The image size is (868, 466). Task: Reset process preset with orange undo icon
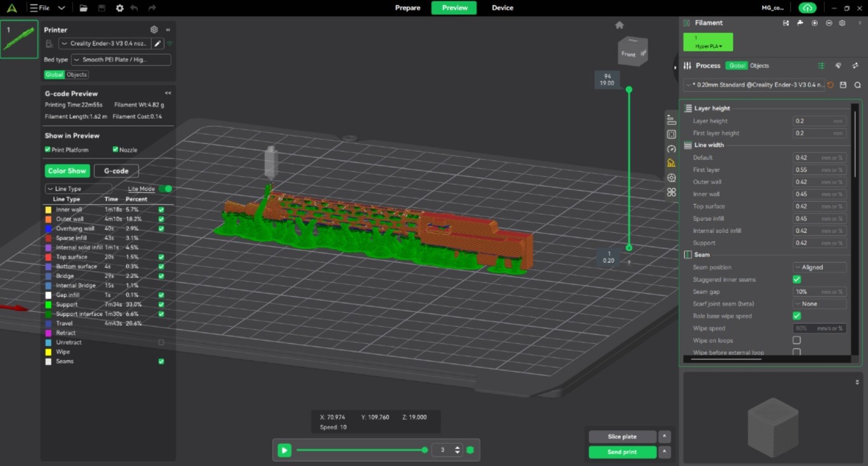[x=831, y=85]
